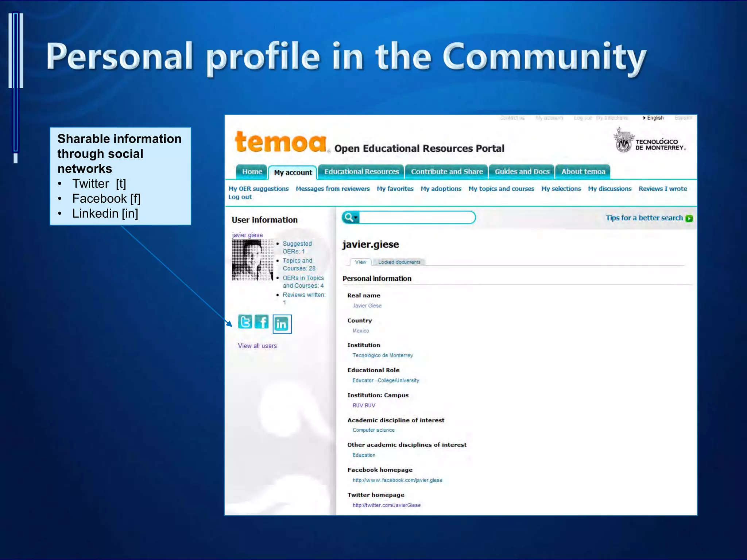
Task: Click inside the search text field
Action: click(417, 218)
